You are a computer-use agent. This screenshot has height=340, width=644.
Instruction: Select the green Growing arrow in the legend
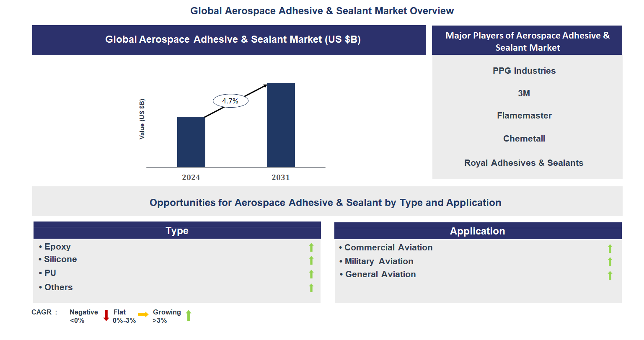(189, 315)
